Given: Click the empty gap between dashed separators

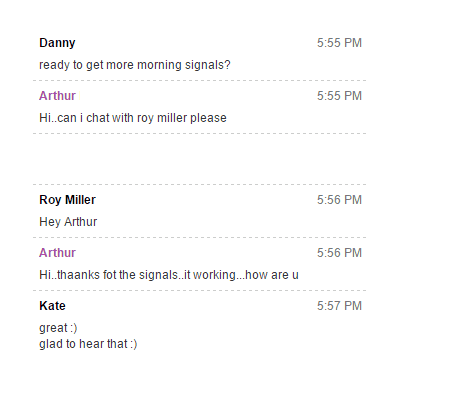Looking at the screenshot, I should click(199, 159).
